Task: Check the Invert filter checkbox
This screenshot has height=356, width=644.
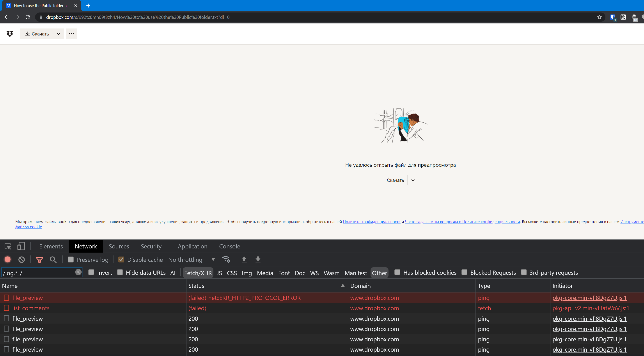Action: coord(92,273)
